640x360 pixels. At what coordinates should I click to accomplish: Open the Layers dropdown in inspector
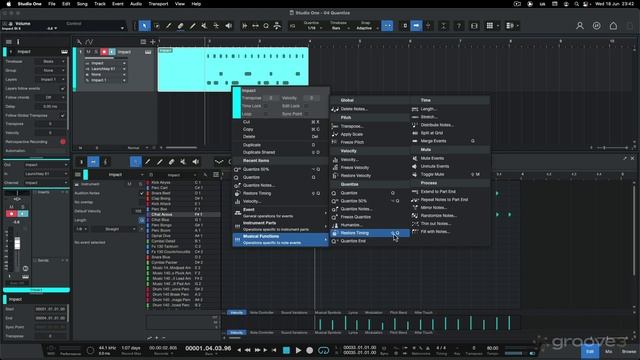51,80
